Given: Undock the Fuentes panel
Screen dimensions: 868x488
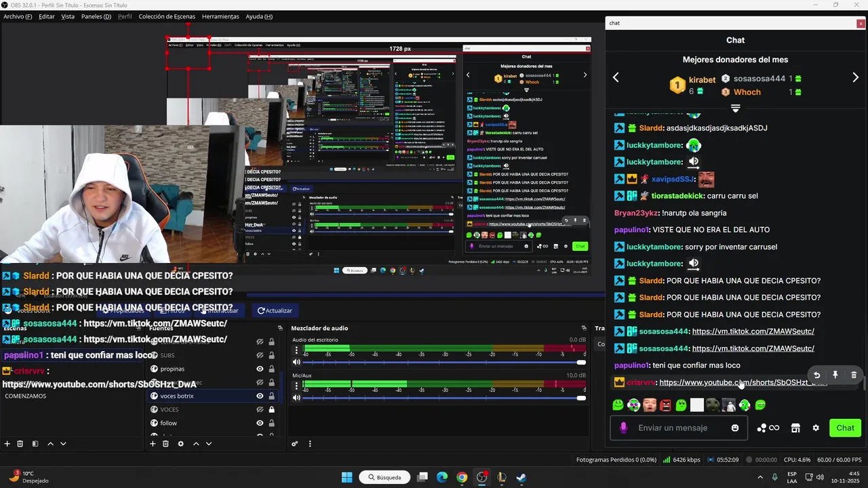Looking at the screenshot, I should pyautogui.click(x=280, y=328).
